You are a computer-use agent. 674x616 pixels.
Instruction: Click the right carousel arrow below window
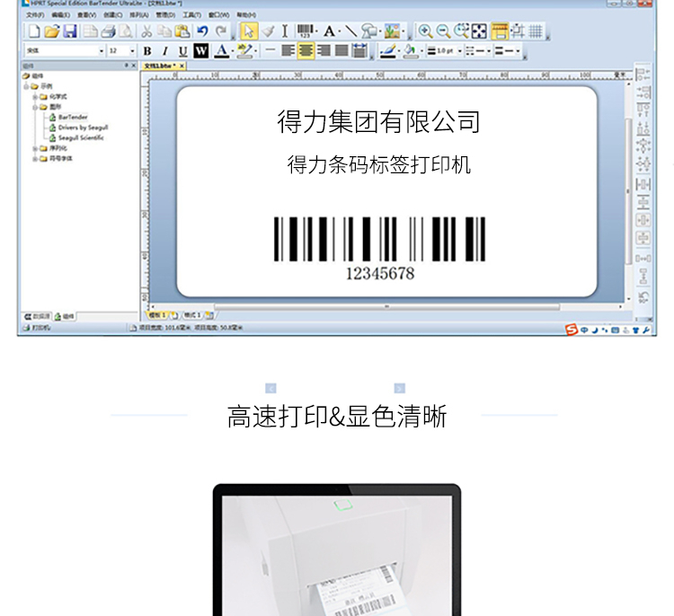[399, 388]
